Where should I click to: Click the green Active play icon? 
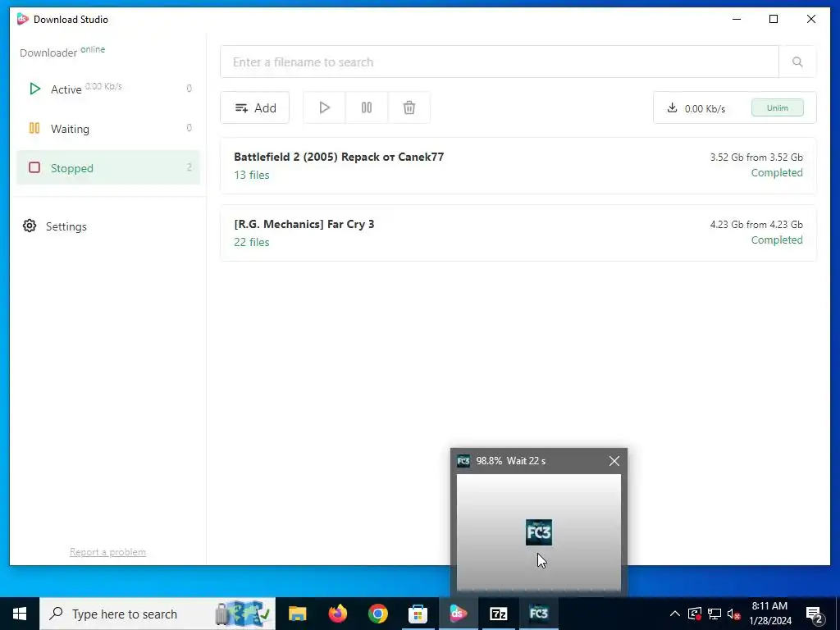click(34, 89)
